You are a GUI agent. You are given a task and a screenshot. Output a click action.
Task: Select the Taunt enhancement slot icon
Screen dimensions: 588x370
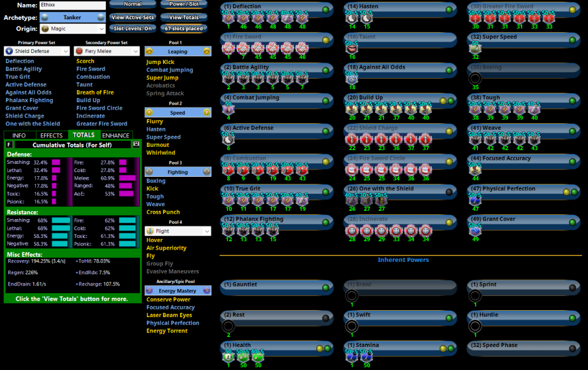pyautogui.click(x=352, y=48)
